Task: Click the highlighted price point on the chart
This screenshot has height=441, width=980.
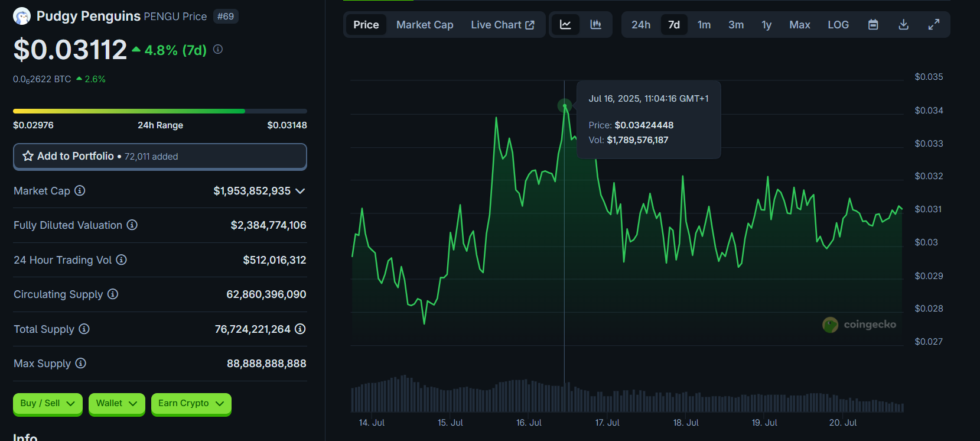Action: (565, 106)
